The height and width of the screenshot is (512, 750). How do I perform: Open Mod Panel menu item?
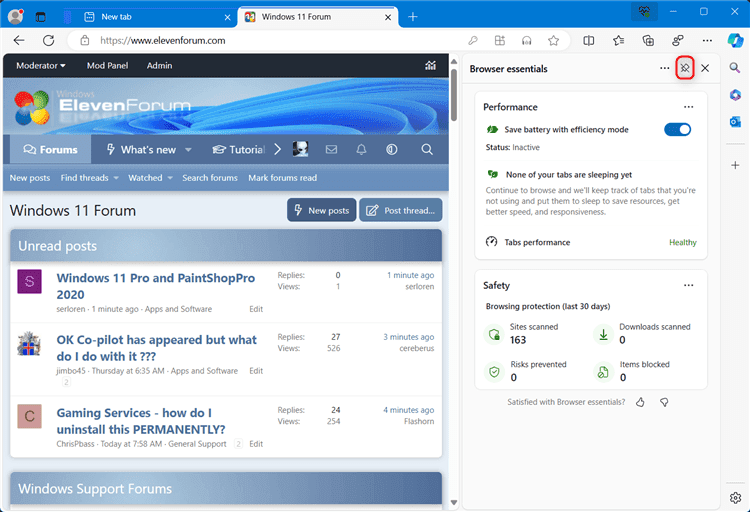[x=107, y=66]
